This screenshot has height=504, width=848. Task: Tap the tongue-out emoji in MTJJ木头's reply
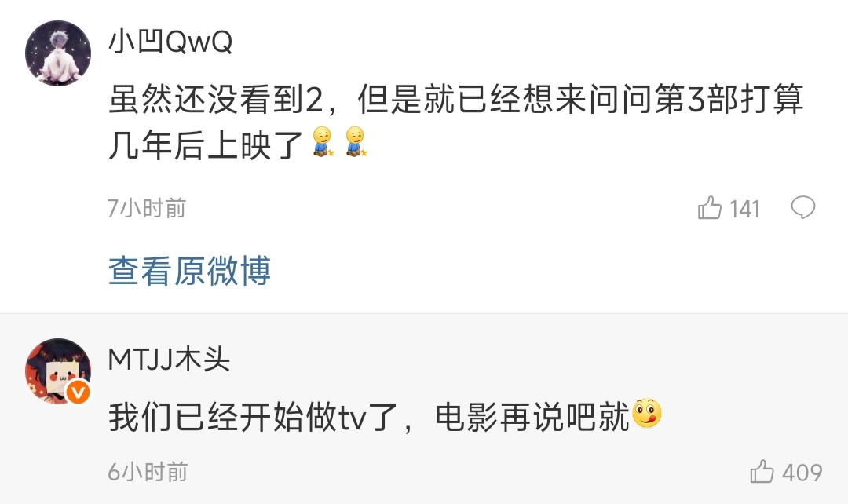647,414
